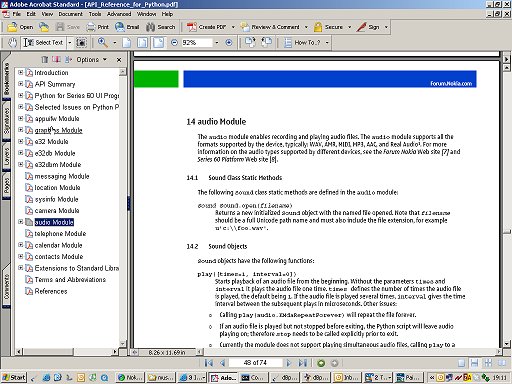Toggle the Actual Size page view
Image resolution: width=512 pixels, height=384 pixels.
127,43
